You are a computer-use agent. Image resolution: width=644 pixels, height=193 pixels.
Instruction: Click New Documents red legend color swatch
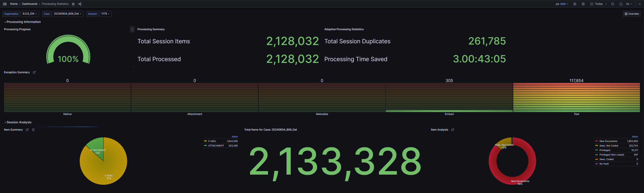(x=596, y=141)
